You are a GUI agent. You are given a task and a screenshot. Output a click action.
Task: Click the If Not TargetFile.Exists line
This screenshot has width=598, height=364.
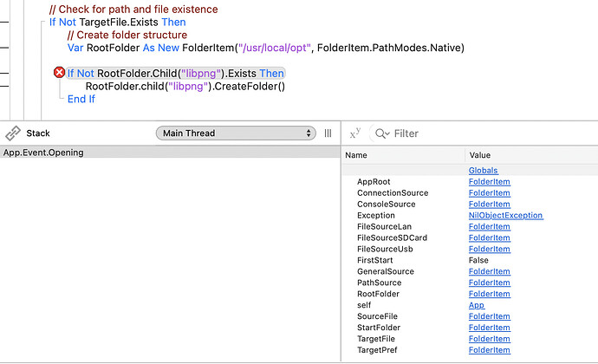(x=118, y=23)
